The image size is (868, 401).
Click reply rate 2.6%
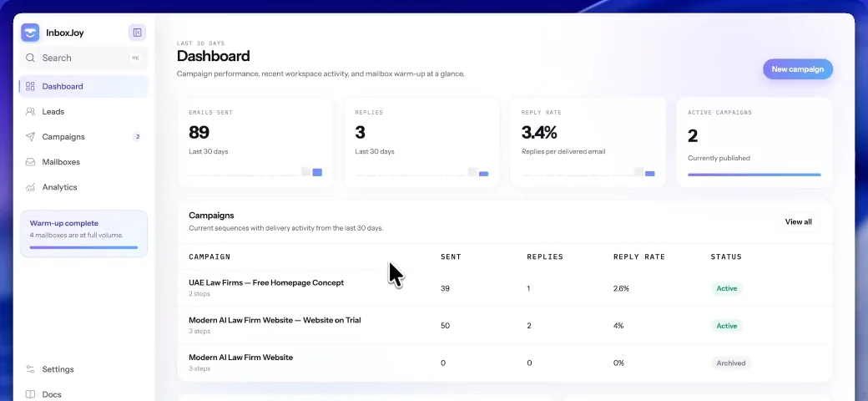point(621,288)
